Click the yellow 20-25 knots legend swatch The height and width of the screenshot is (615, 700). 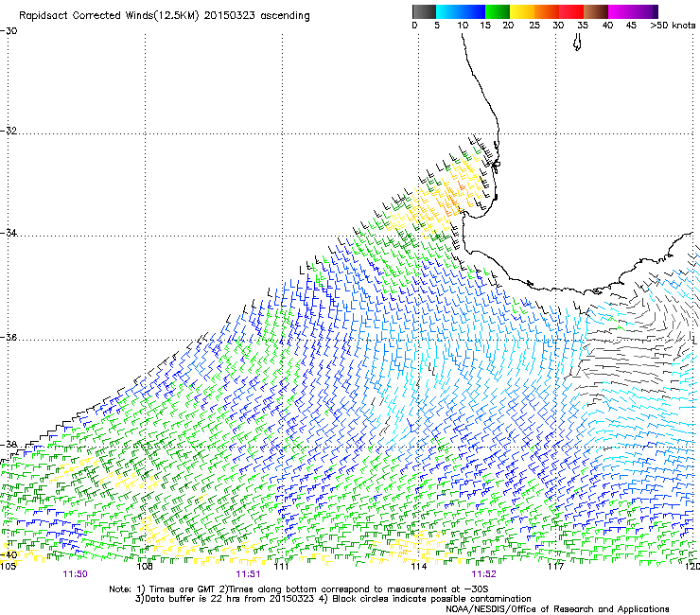tap(522, 11)
